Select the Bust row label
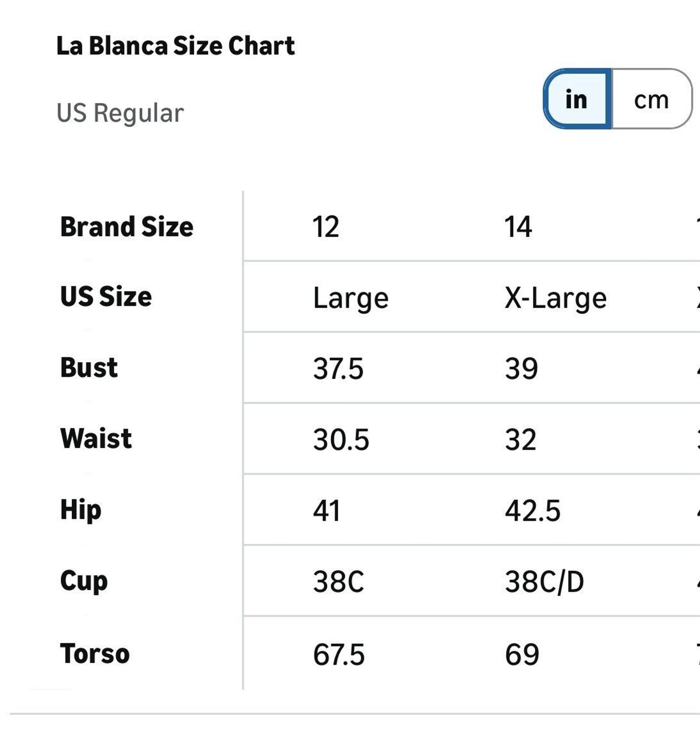700x744 pixels. tap(89, 368)
